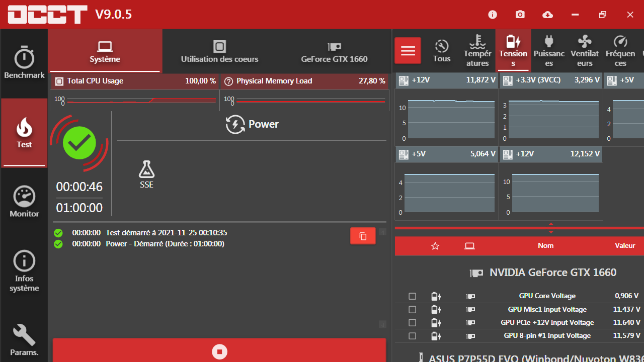
Task: Open the Fréquences sensor category
Action: (x=620, y=51)
